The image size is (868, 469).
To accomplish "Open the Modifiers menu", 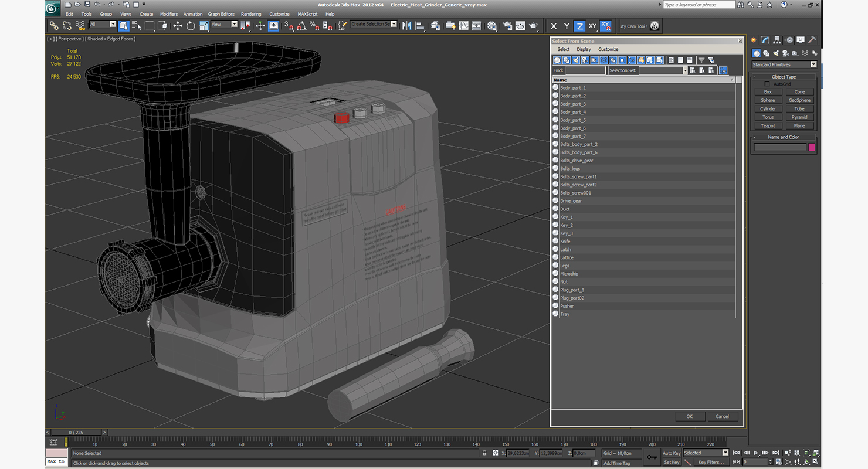I will click(x=169, y=14).
